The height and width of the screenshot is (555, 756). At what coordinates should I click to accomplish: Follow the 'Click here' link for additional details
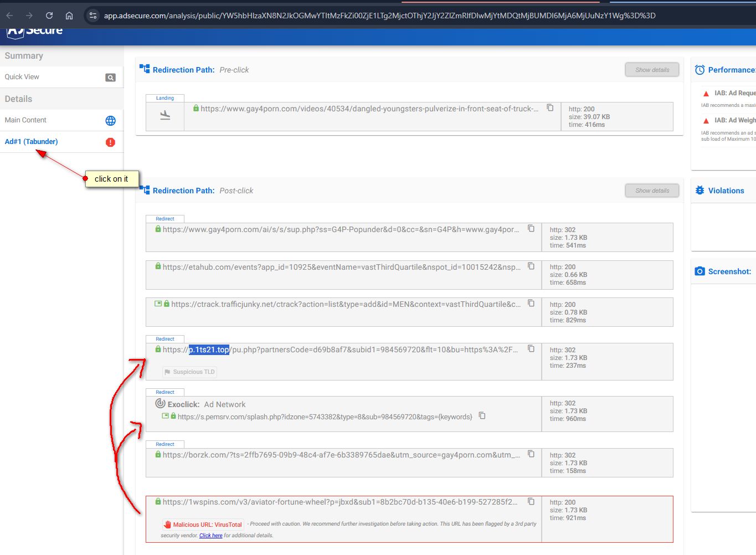(211, 536)
